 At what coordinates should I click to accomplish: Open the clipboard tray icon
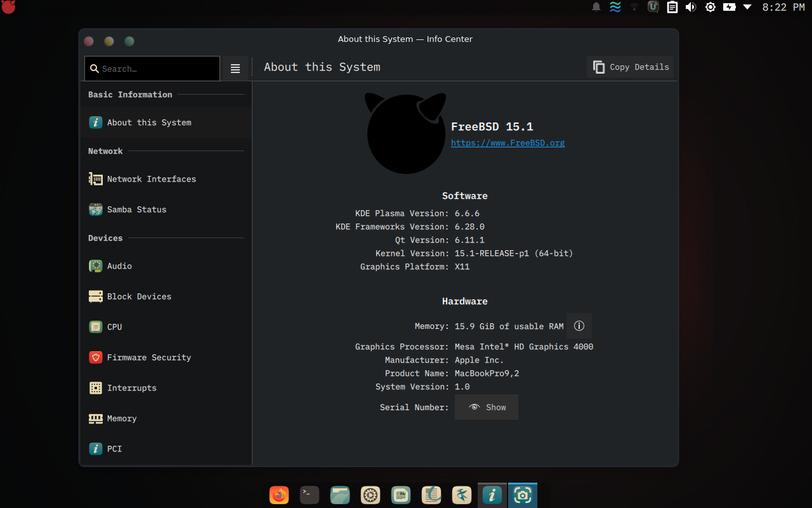(x=672, y=7)
